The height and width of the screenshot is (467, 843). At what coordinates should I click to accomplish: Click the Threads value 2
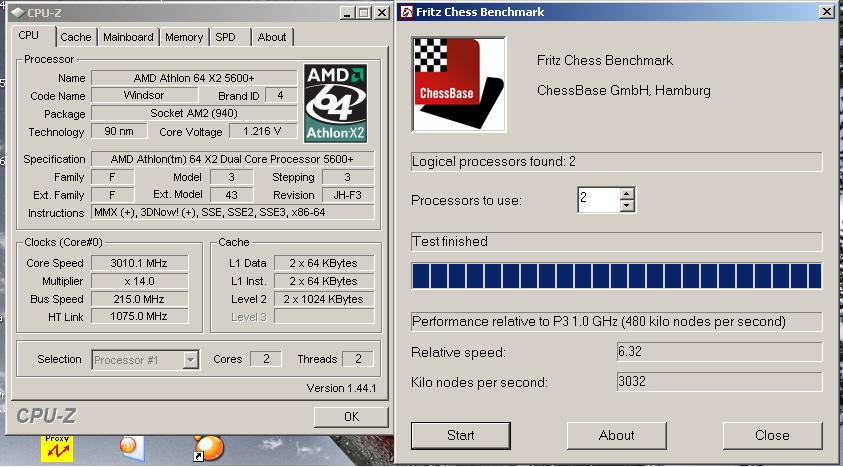click(x=358, y=358)
